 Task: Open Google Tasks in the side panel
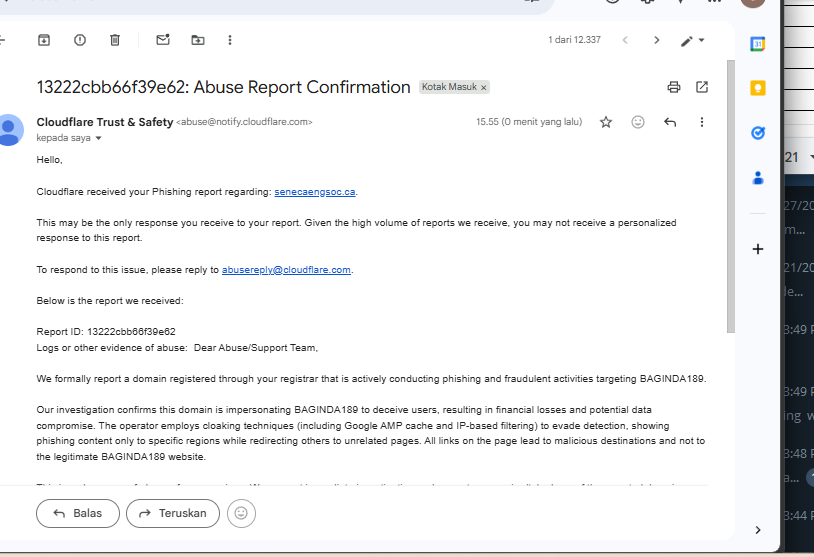(x=758, y=133)
